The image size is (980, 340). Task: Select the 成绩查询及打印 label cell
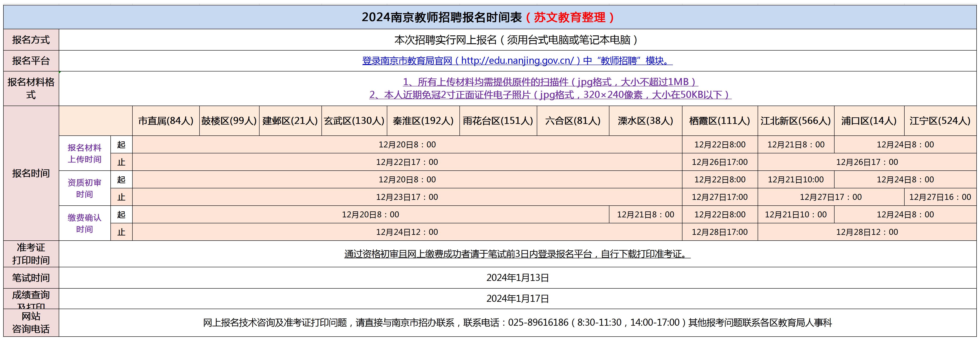31,299
